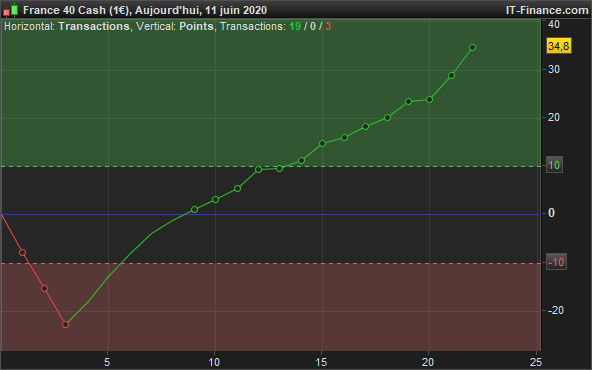Viewport: 592px width, 370px height.
Task: Select the green data point at transaction 9
Action: tap(194, 210)
